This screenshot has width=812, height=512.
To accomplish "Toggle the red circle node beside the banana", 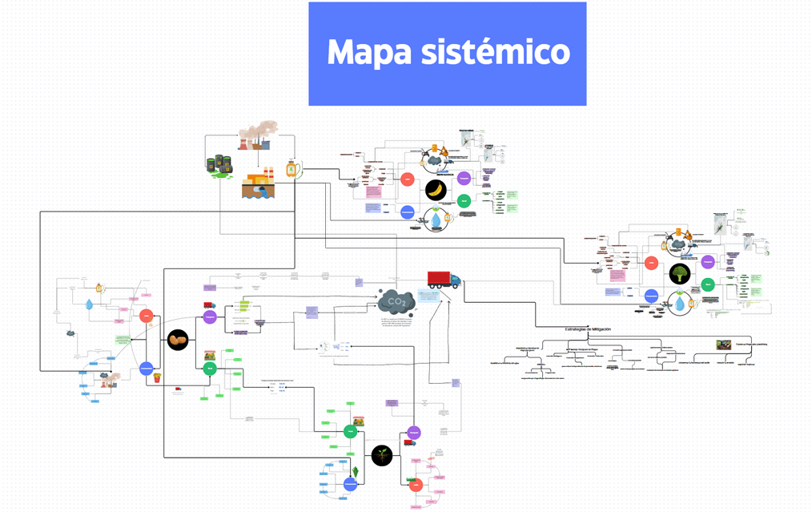I will point(408,179).
